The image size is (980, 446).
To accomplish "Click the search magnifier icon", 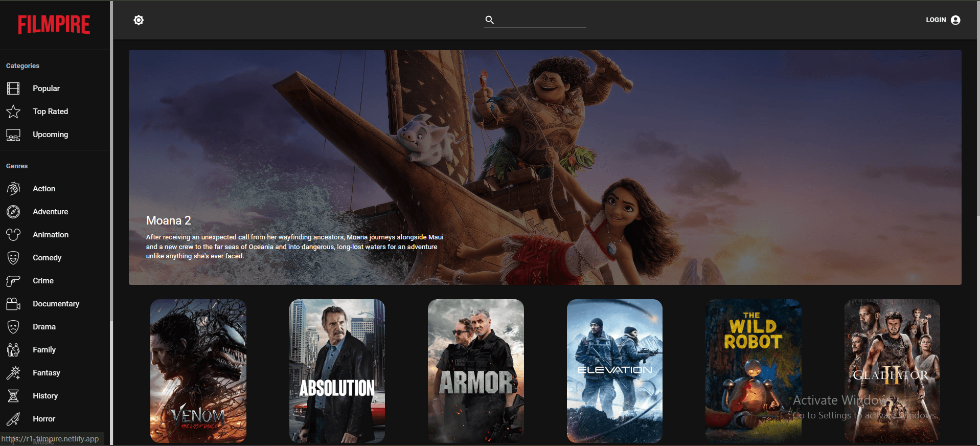I will pos(490,20).
